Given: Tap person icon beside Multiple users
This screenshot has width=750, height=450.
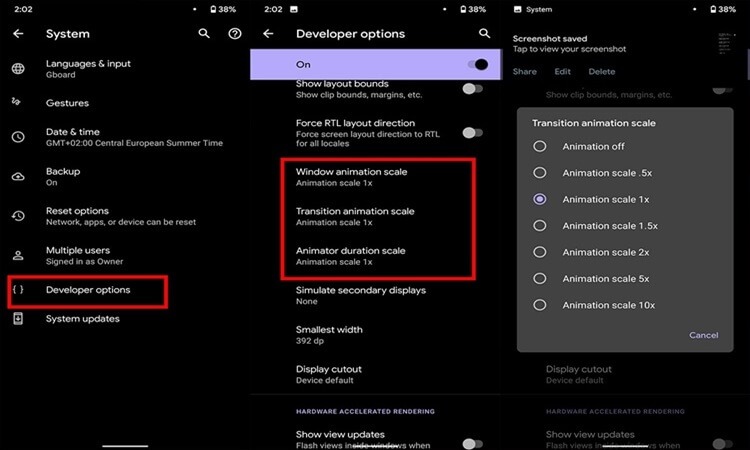Looking at the screenshot, I should point(18,255).
